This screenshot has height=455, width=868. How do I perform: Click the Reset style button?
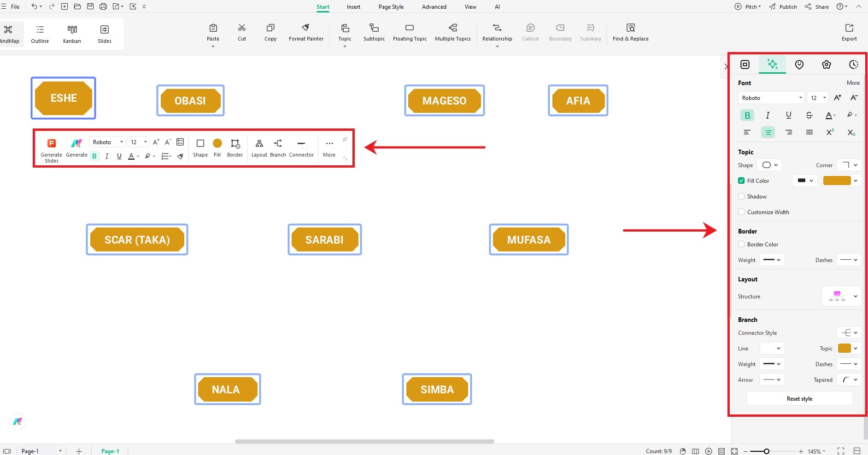(799, 398)
